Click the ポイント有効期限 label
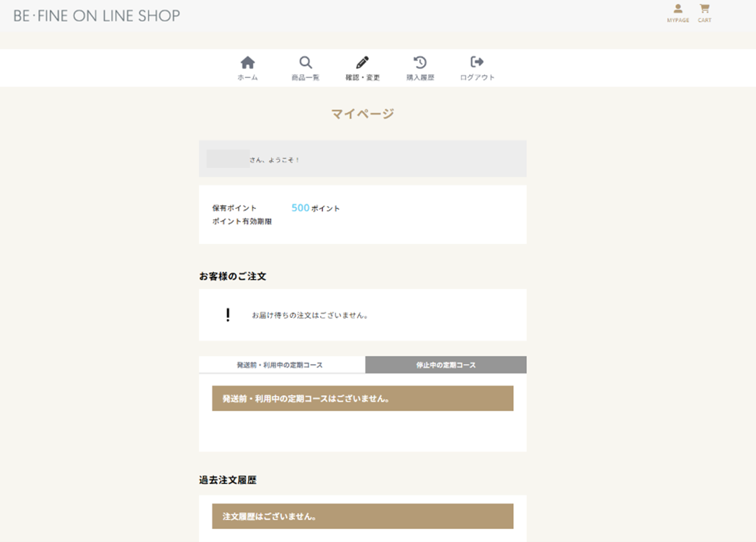 [x=242, y=222]
